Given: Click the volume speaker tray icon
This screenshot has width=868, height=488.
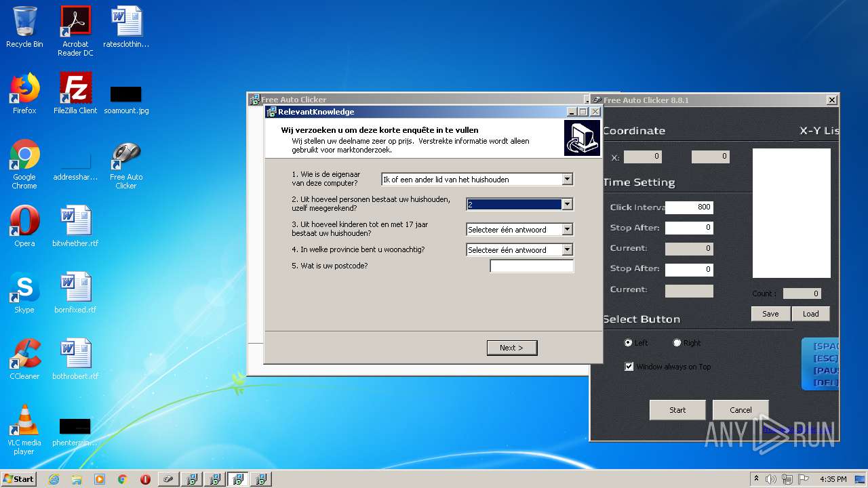Looking at the screenshot, I should (x=771, y=479).
